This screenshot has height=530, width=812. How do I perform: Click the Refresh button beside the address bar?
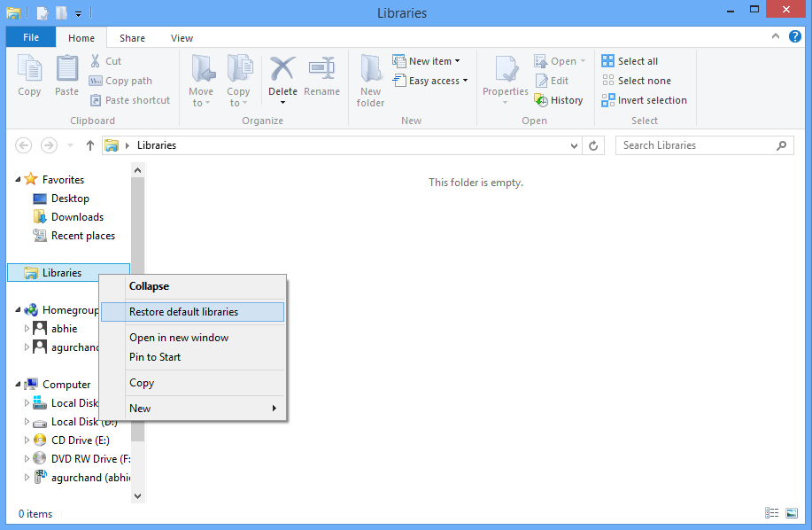tap(594, 145)
